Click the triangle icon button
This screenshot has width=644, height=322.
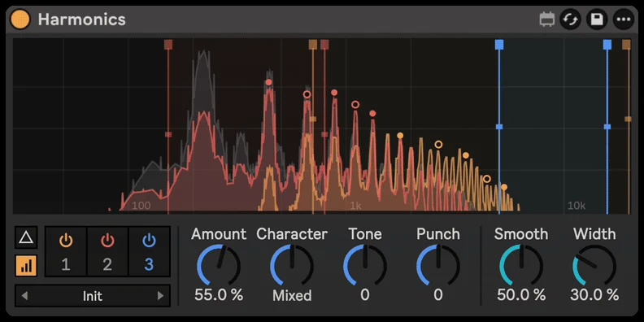click(26, 237)
